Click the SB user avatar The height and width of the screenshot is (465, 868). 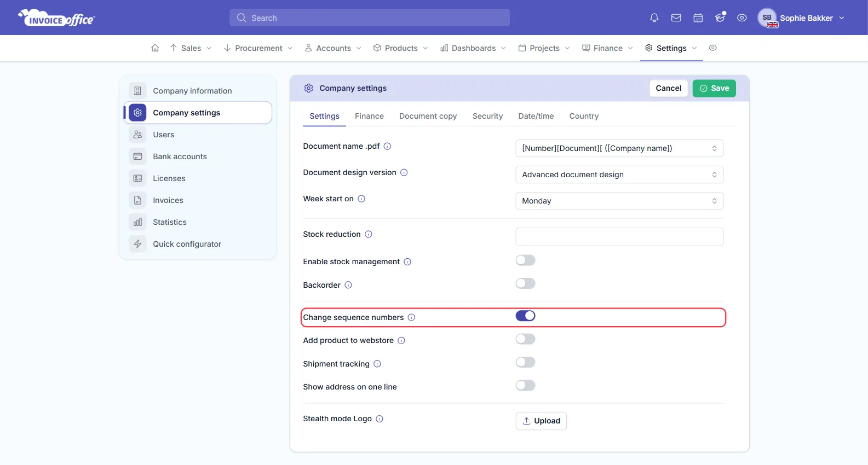point(767,18)
